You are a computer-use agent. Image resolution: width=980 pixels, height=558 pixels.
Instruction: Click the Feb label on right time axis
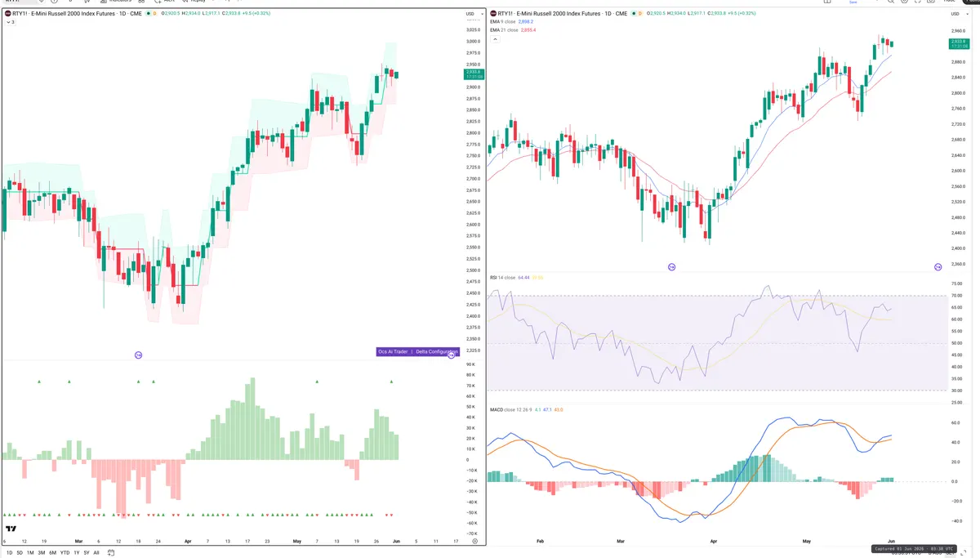pos(541,541)
